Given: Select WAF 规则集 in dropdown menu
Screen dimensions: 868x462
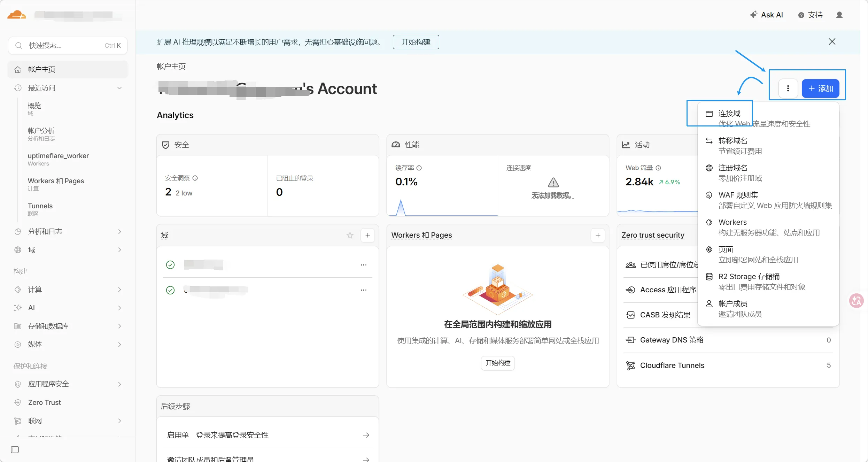Looking at the screenshot, I should 738,195.
